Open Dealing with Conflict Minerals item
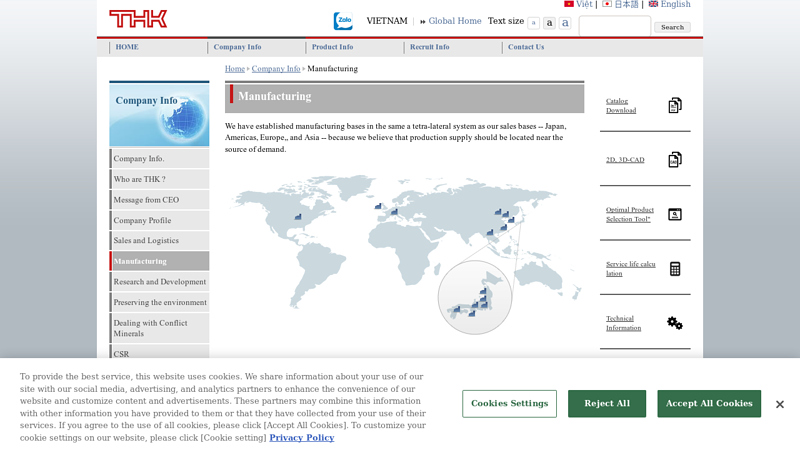 point(159,328)
